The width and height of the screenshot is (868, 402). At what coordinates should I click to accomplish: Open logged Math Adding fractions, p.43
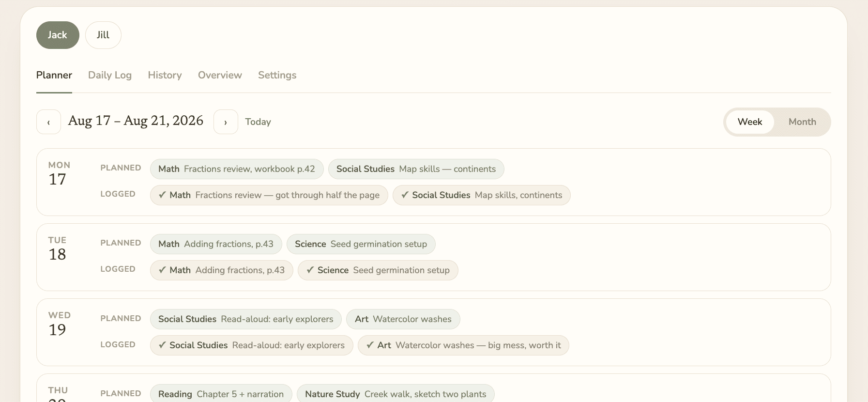coord(222,270)
